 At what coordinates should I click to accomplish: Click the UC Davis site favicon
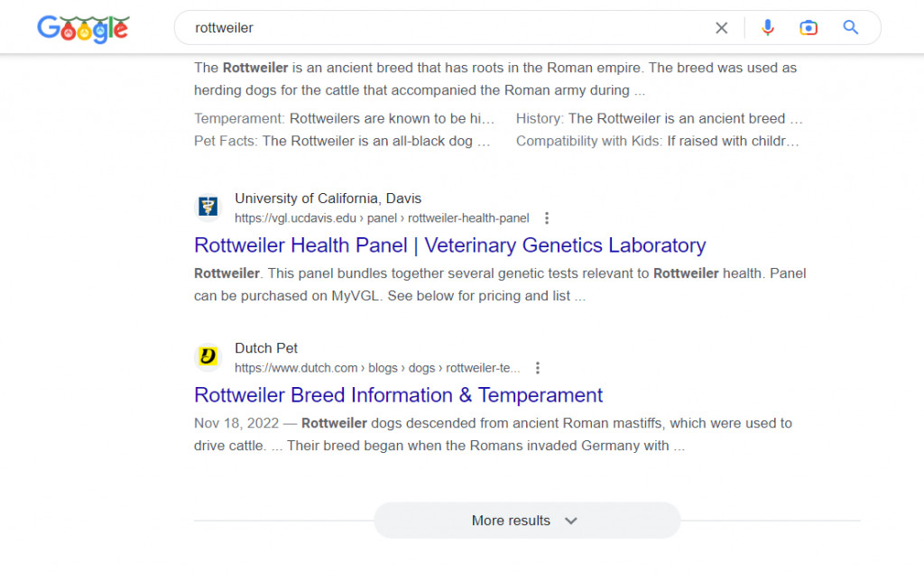[x=208, y=207]
